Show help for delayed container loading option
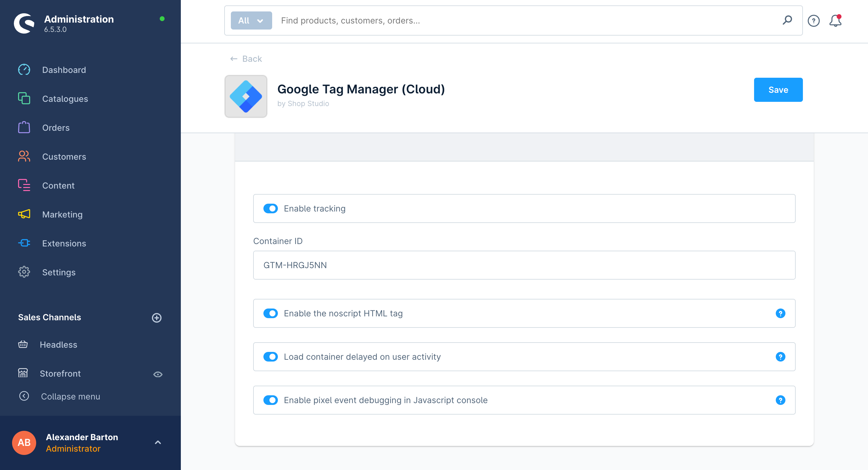 (x=780, y=357)
